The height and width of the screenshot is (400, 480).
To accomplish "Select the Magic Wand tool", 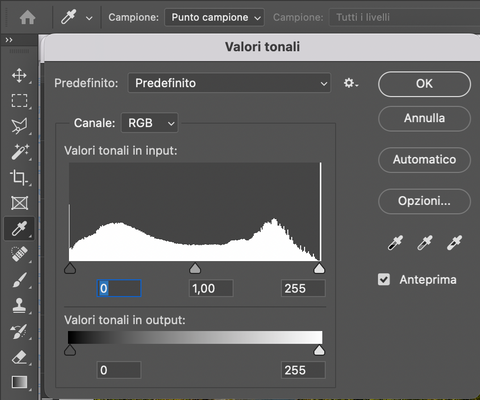I will click(19, 152).
